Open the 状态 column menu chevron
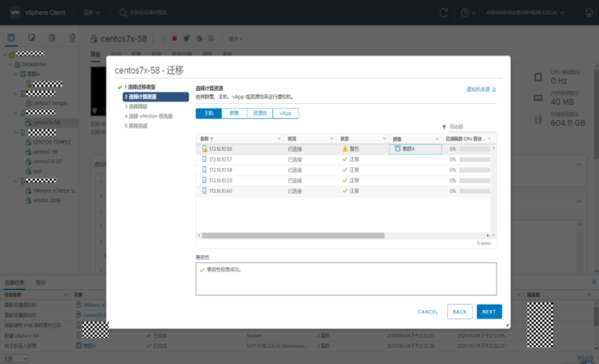599x364 pixels. (384, 139)
